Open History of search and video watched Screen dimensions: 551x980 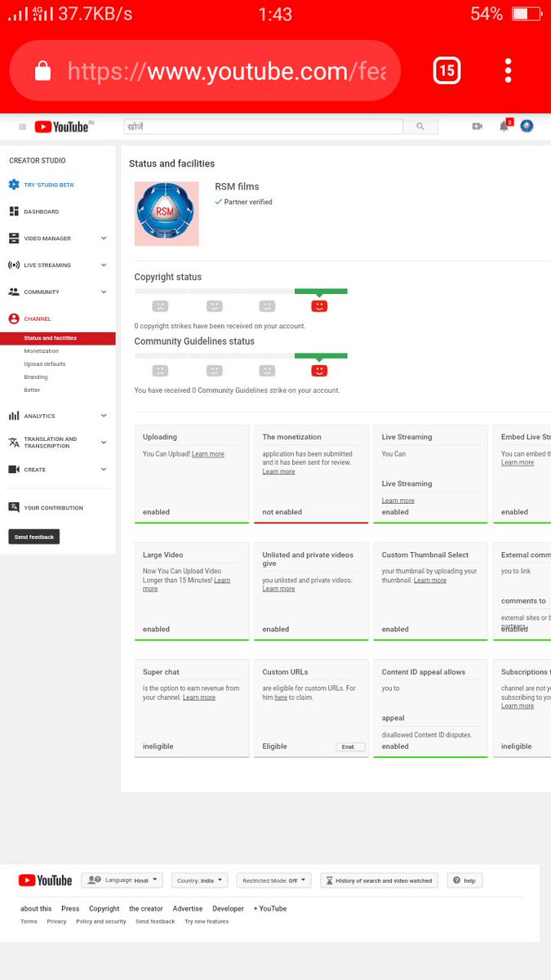[x=380, y=880]
